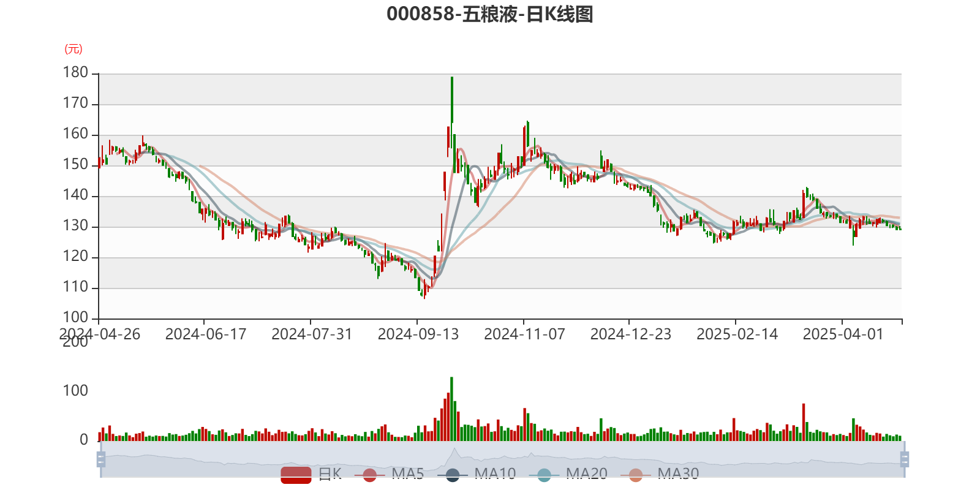Select the 2024-07-31 date label
The height and width of the screenshot is (490, 980).
tap(312, 334)
